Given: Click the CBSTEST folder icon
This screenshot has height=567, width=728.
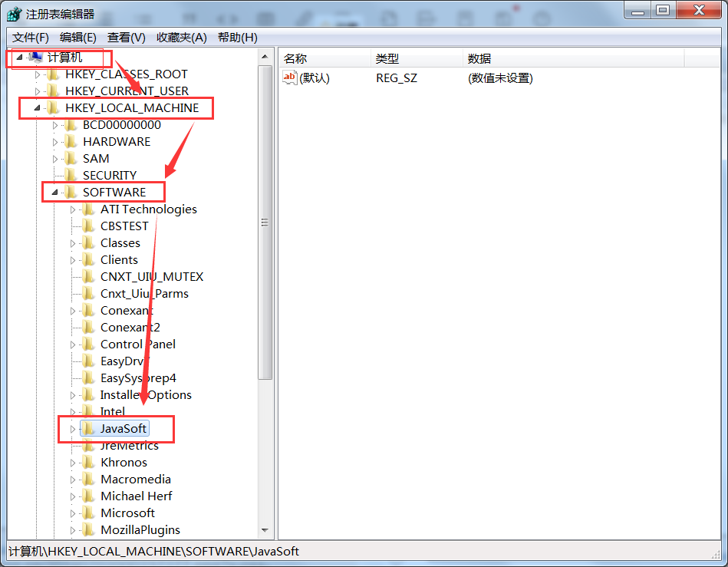Looking at the screenshot, I should point(89,226).
